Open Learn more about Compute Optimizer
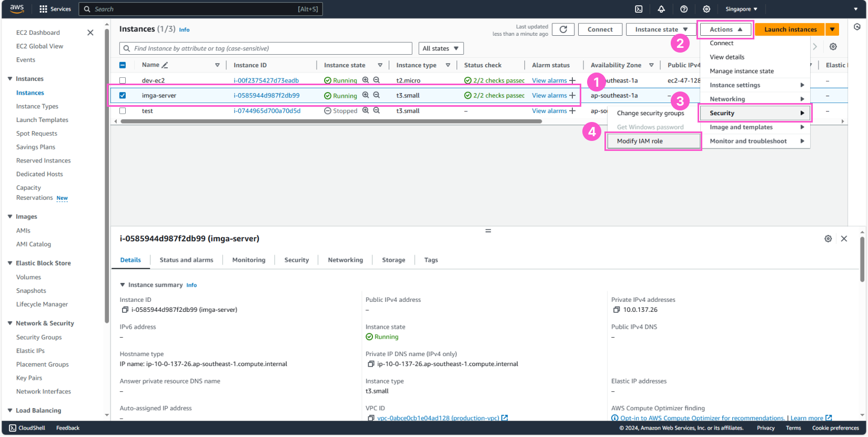The height and width of the screenshot is (437, 868). [x=811, y=418]
